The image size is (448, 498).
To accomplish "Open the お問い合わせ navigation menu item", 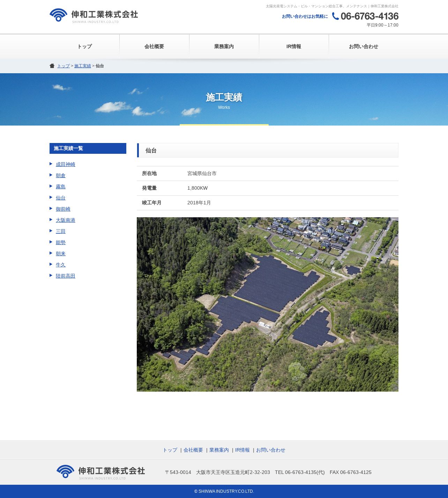I will [364, 46].
